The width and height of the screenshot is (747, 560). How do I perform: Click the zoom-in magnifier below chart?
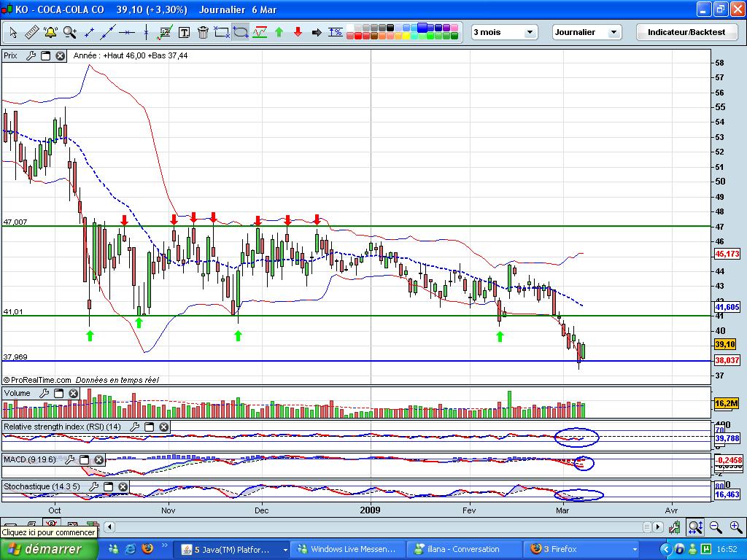(x=736, y=526)
